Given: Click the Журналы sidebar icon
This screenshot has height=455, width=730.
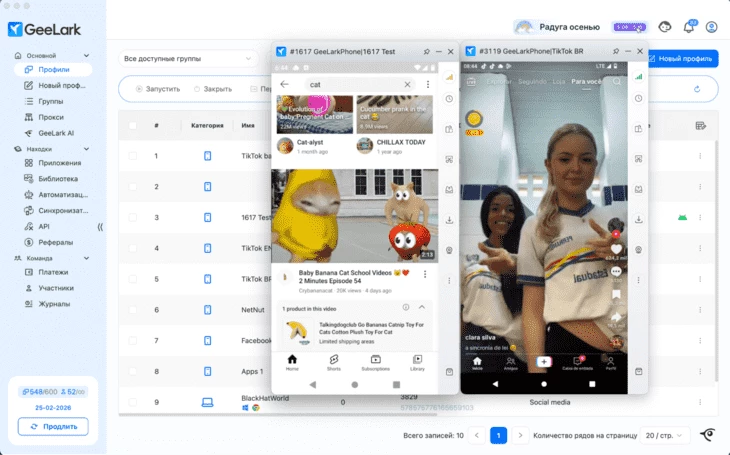Looking at the screenshot, I should click(x=29, y=304).
